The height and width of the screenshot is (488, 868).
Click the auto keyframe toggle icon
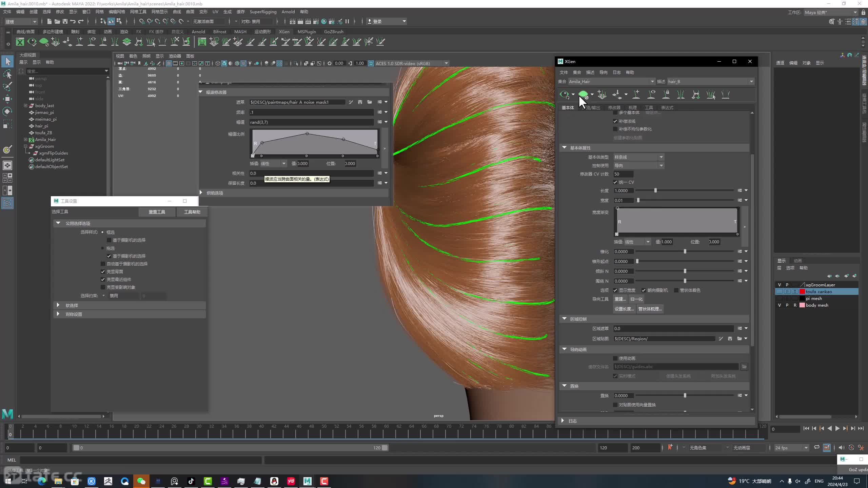[851, 448]
